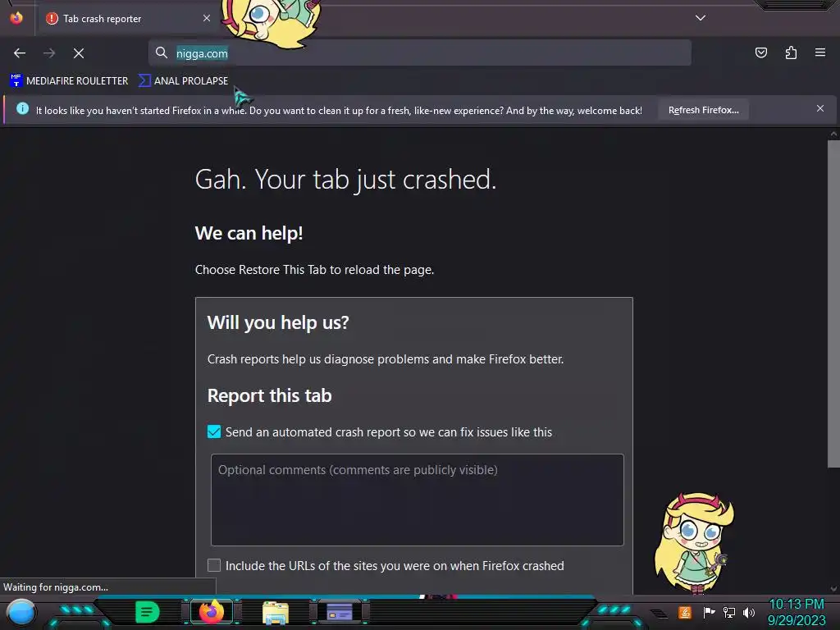Open the Extensions puzzle icon
The image size is (840, 630).
(791, 52)
